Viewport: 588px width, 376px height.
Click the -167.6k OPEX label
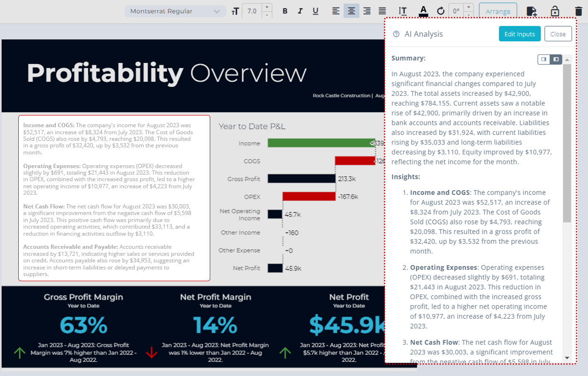348,197
